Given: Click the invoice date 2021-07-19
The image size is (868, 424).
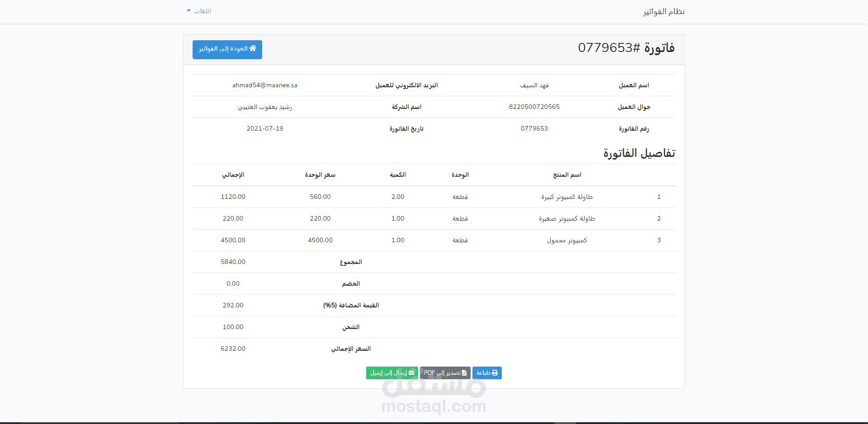Looking at the screenshot, I should tap(265, 129).
